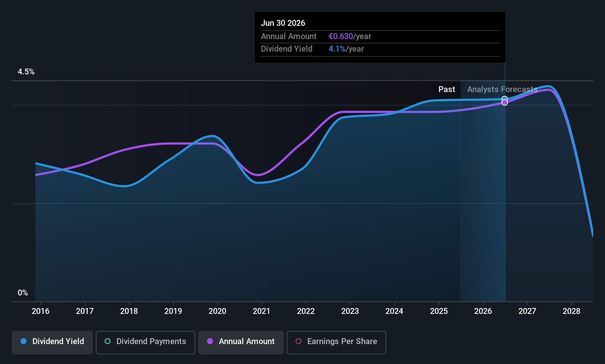Click the 2026 x-axis label
Viewport: 605px width, 364px height.
(x=483, y=311)
